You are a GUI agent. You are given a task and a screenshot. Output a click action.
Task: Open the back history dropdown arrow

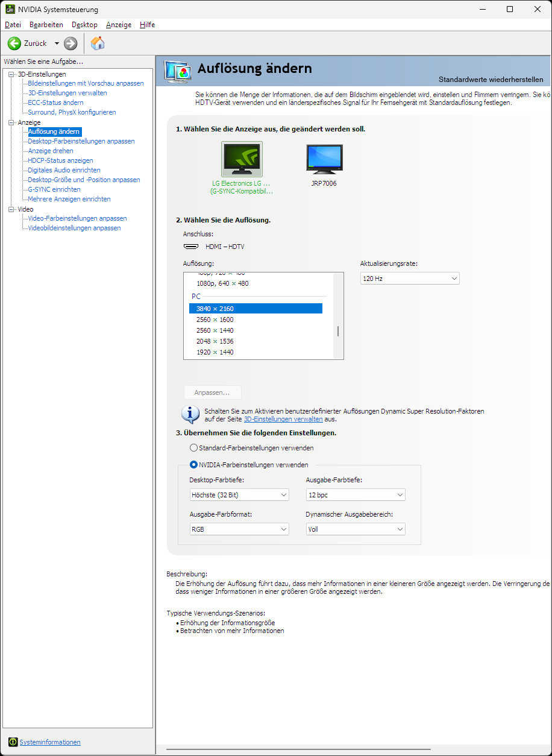tap(57, 43)
